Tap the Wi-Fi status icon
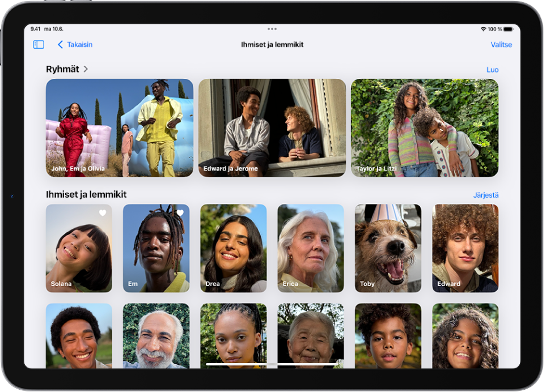This screenshot has height=392, width=546. [x=483, y=29]
